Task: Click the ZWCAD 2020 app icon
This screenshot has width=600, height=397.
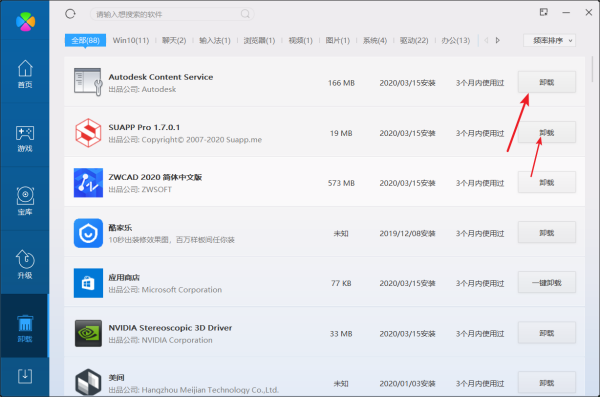Action: coord(88,183)
